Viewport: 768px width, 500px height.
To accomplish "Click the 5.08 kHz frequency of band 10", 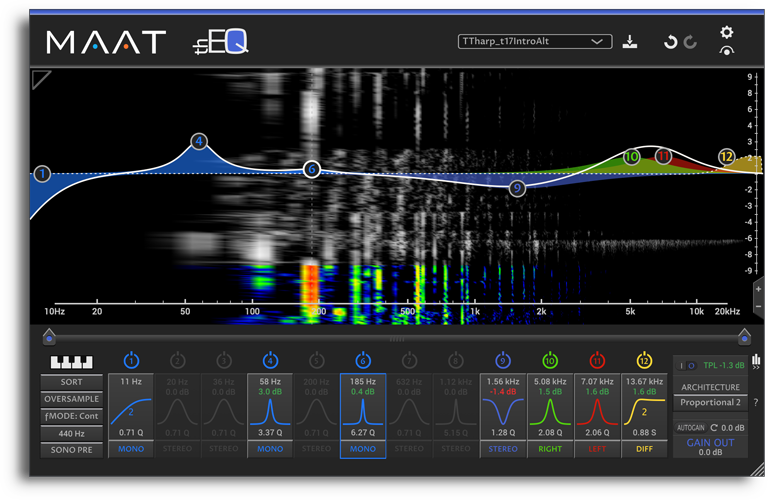I will [550, 381].
